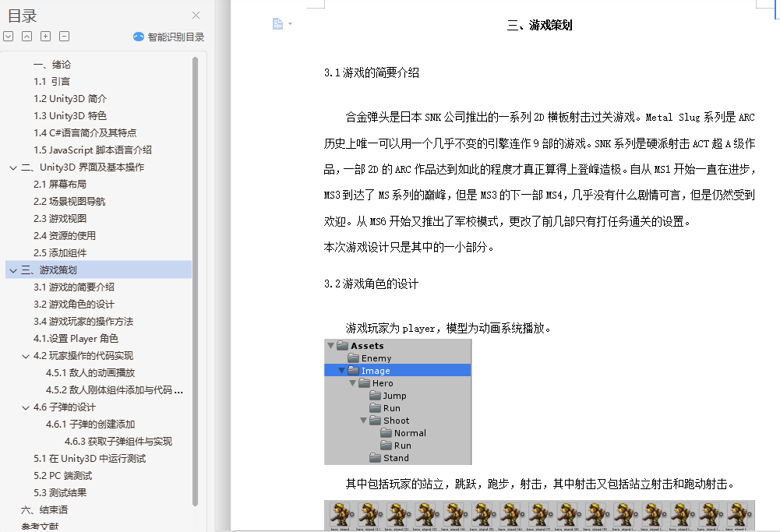Click the 智能识别目录 button
The image size is (780, 532).
(168, 37)
